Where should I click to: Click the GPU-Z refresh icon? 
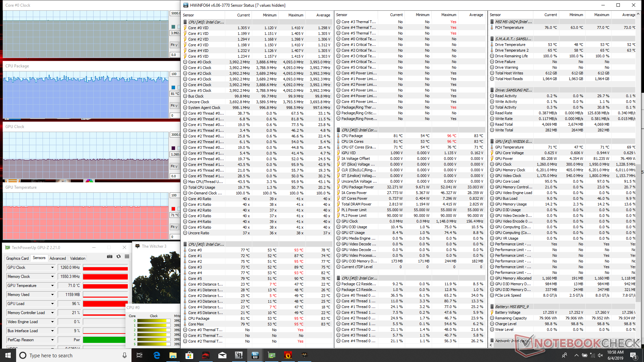pyautogui.click(x=118, y=256)
